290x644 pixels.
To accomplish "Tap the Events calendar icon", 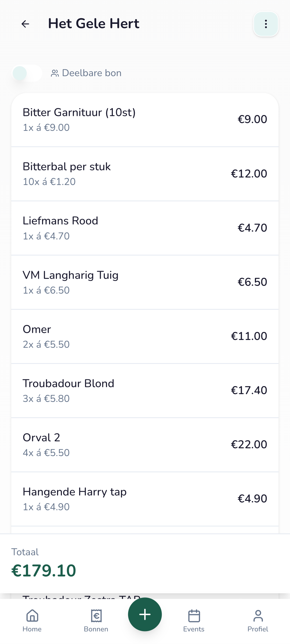I will point(194,615).
